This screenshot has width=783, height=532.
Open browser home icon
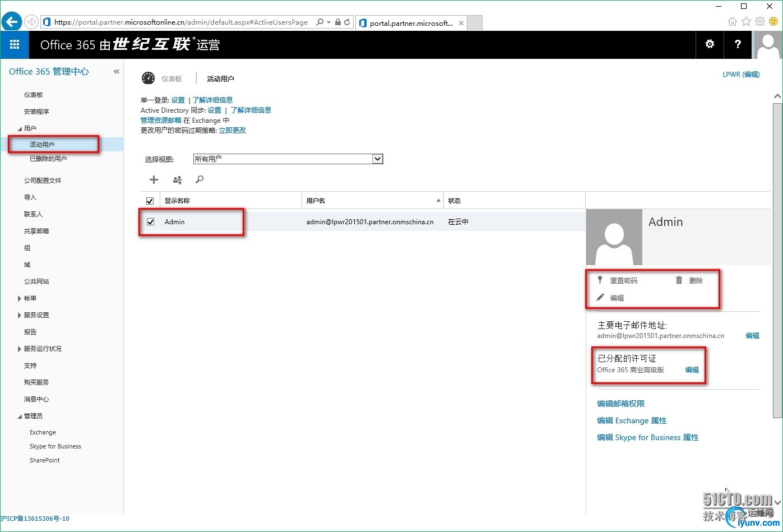click(732, 22)
